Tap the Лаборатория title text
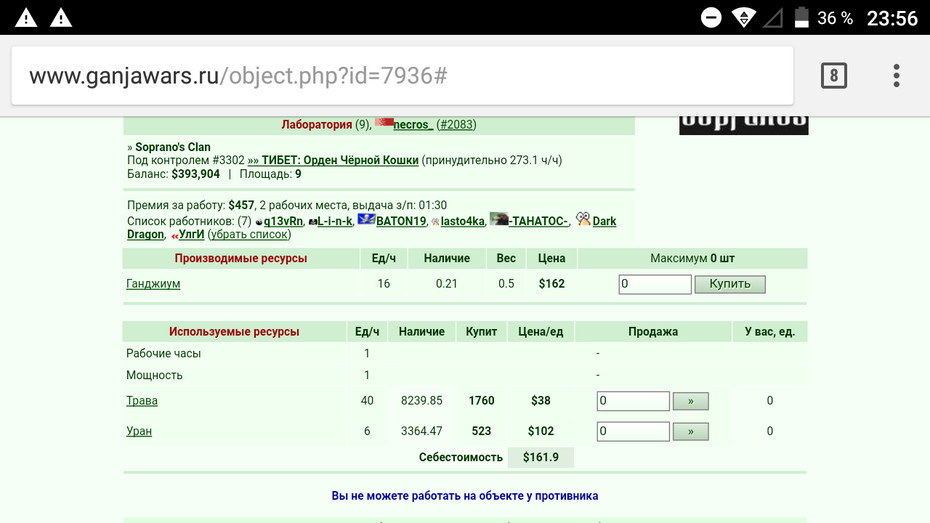Viewport: 930px width, 523px height. pos(317,125)
